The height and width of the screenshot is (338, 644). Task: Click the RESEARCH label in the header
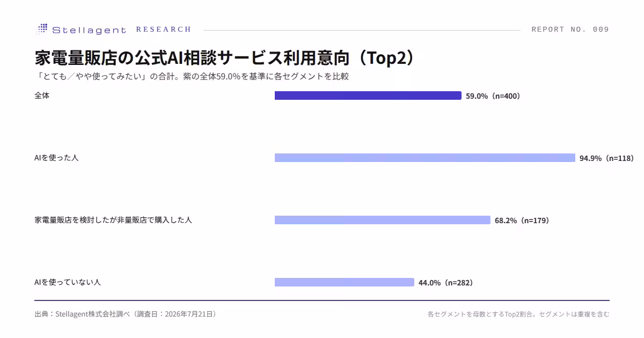164,30
